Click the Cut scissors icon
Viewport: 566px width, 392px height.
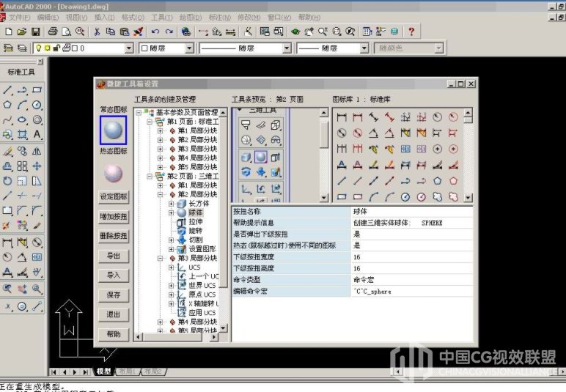click(97, 32)
